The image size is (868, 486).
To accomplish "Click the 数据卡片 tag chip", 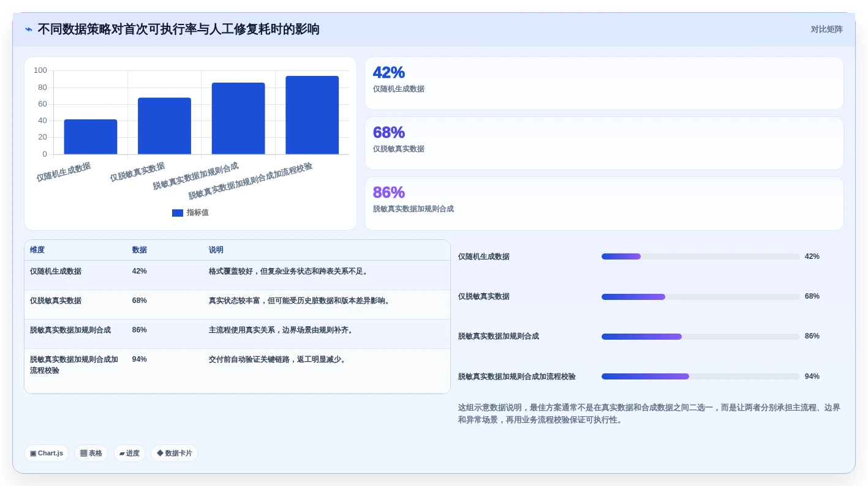I will click(175, 453).
